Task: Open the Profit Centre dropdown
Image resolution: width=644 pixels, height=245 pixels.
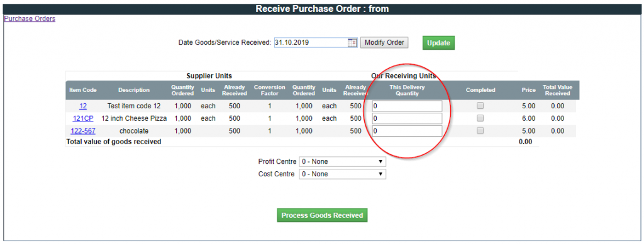Action: coord(343,162)
